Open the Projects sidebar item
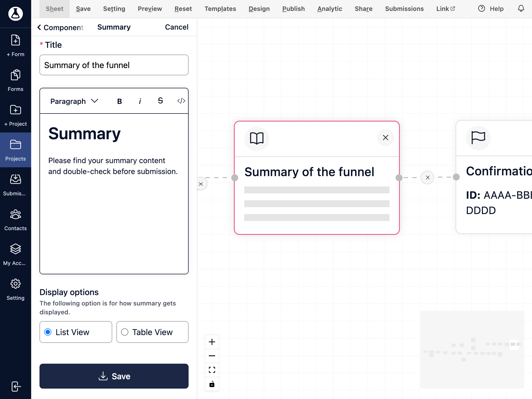Viewport: 532px width, 399px height. [x=16, y=150]
